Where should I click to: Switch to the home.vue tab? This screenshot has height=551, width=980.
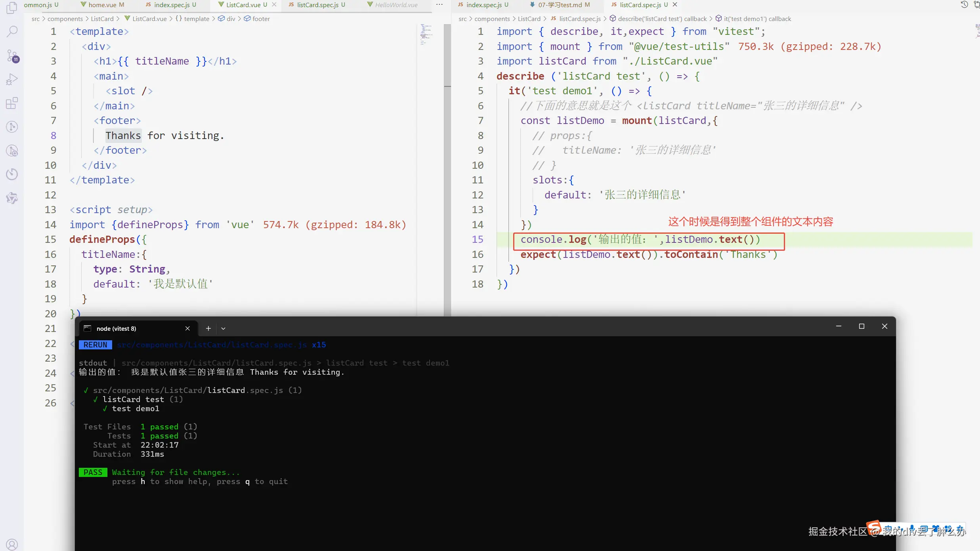102,5
